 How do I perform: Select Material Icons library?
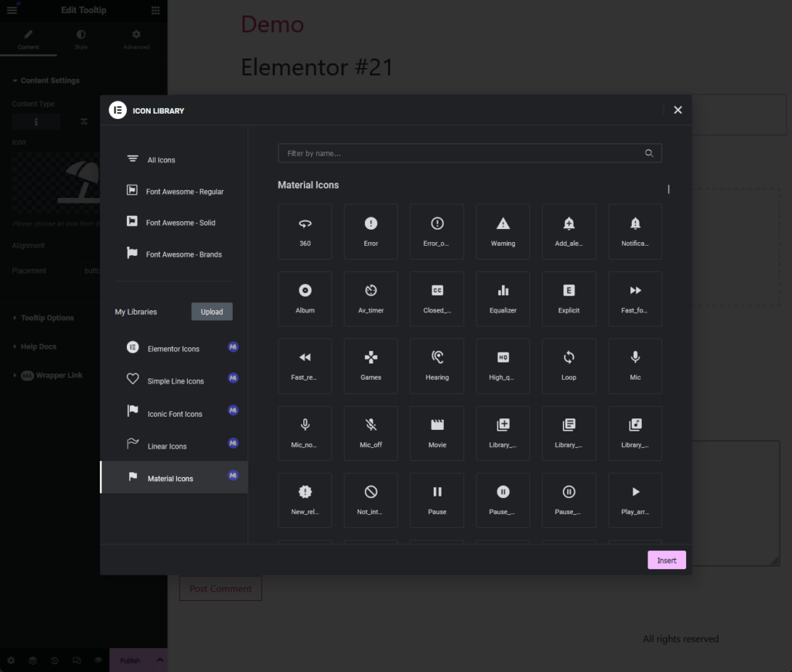(174, 478)
